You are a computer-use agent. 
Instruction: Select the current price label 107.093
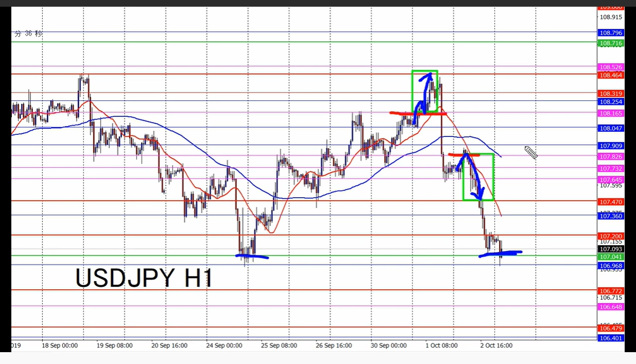(610, 249)
